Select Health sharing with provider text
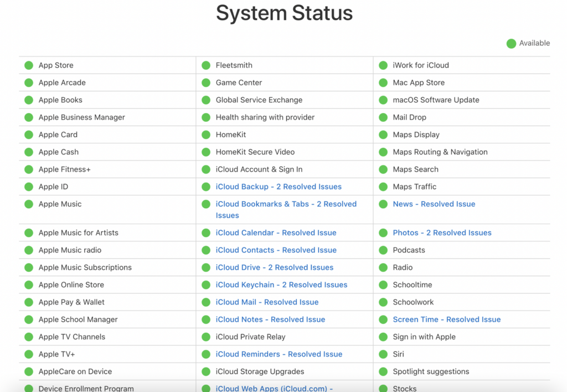 pos(265,117)
